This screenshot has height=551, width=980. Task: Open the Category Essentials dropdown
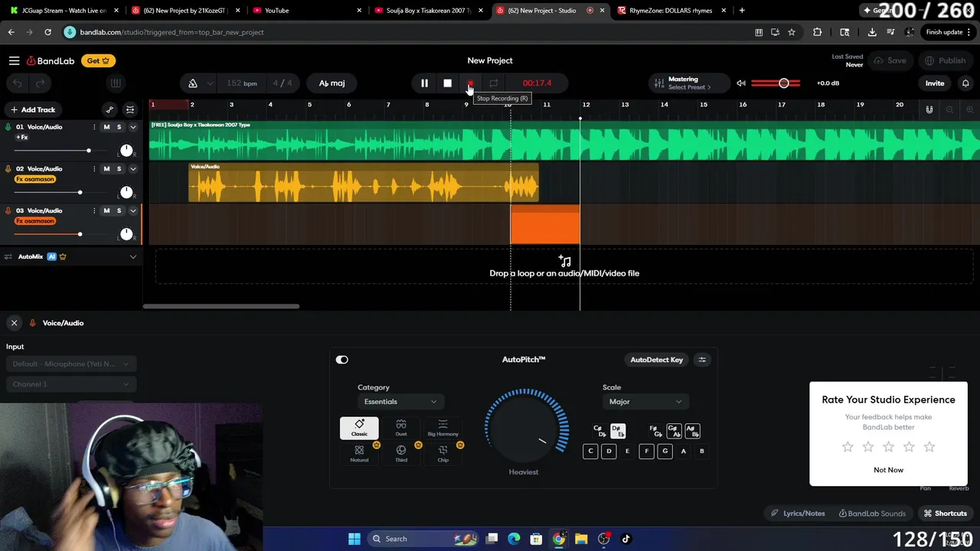click(x=400, y=402)
